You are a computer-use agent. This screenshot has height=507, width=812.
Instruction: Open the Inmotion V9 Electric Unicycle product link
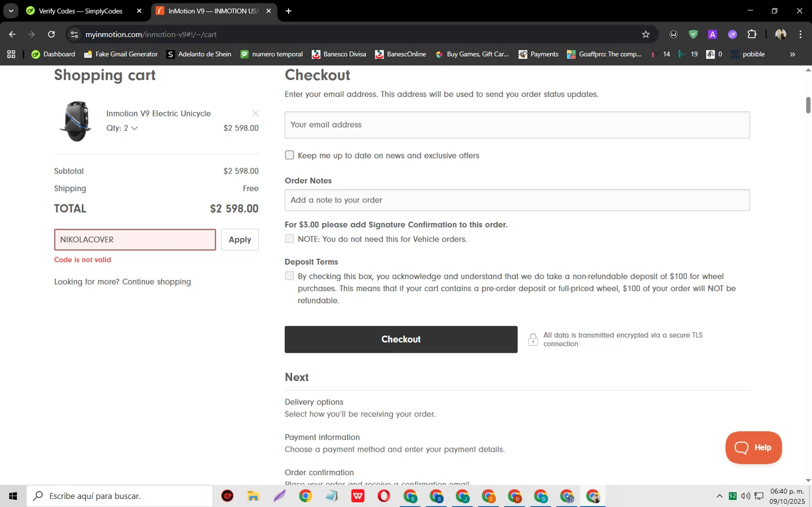(159, 114)
